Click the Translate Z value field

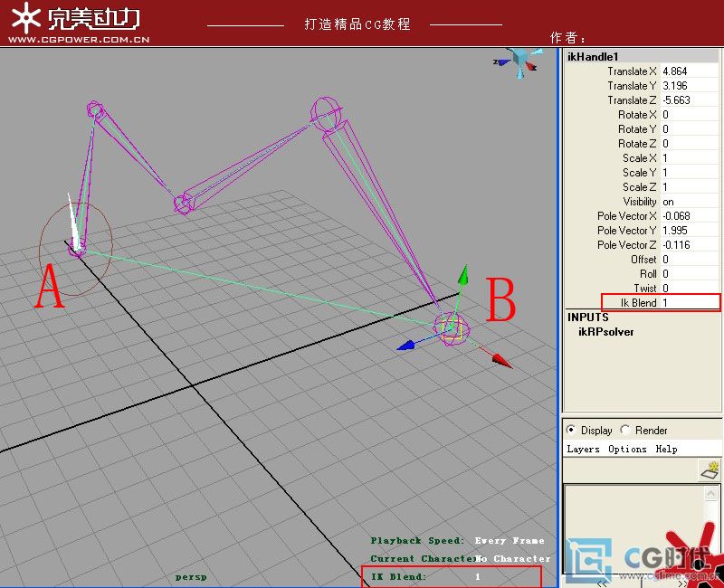point(690,100)
